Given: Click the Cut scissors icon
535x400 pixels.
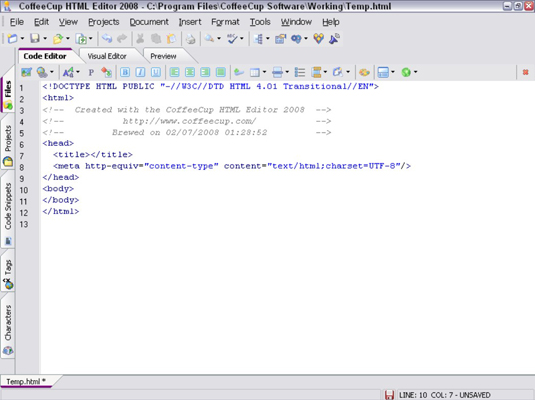Looking at the screenshot, I should coord(140,39).
